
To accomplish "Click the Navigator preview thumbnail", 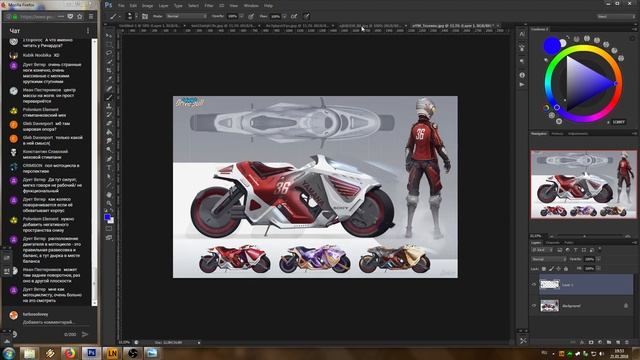I will [584, 184].
